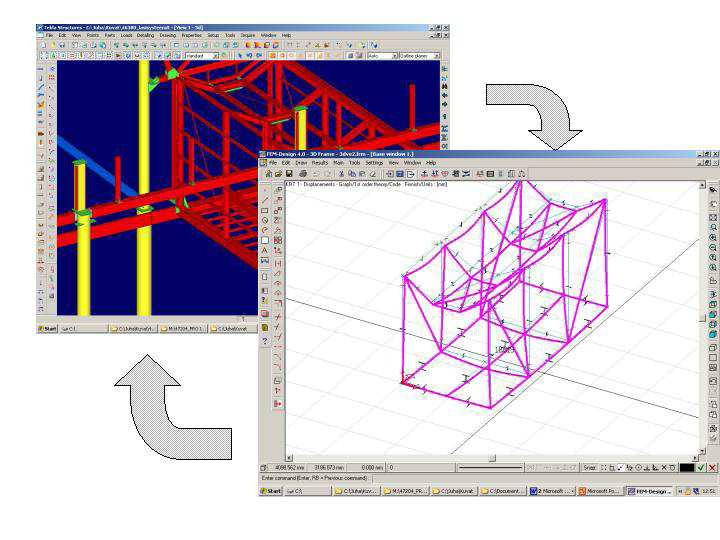The height and width of the screenshot is (540, 720).
Task: Click green checkmark accept button in status bar
Action: (701, 467)
